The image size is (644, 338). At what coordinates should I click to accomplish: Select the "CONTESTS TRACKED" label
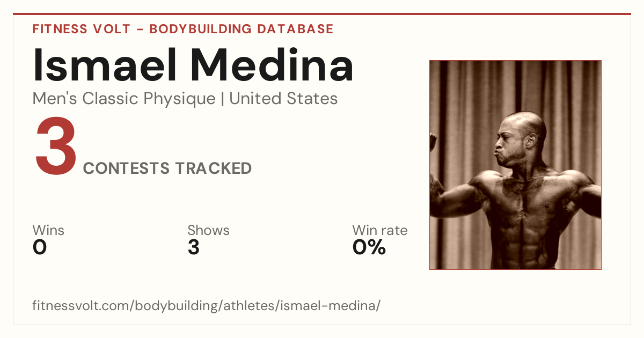167,168
